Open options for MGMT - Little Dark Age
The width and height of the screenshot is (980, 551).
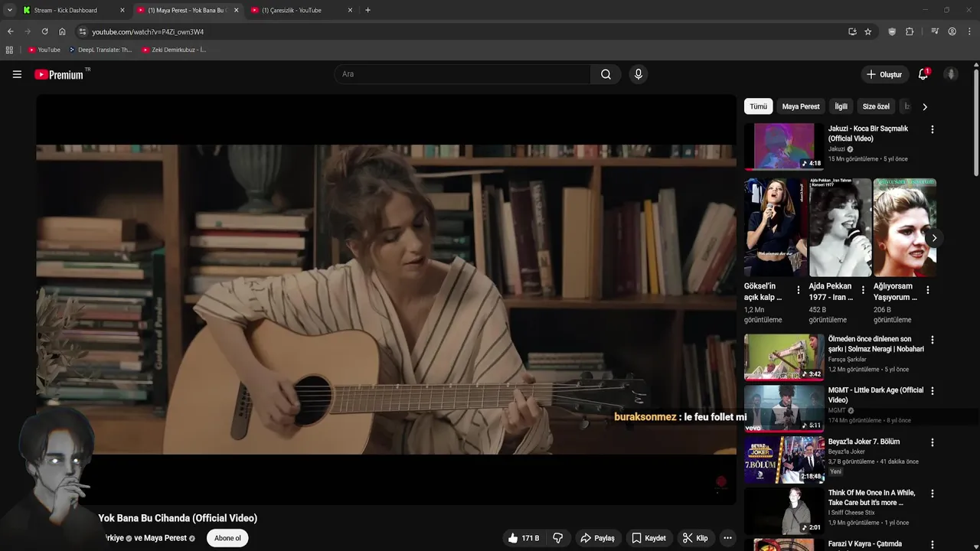(x=932, y=390)
